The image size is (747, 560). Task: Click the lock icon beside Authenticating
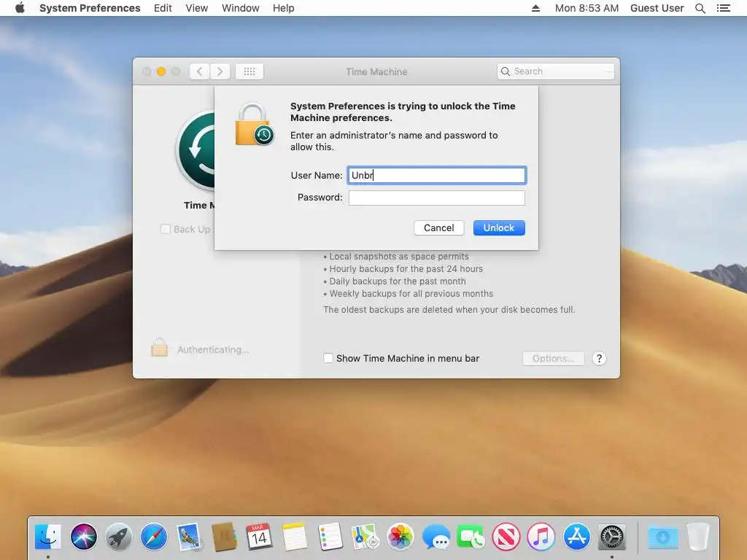pos(160,348)
